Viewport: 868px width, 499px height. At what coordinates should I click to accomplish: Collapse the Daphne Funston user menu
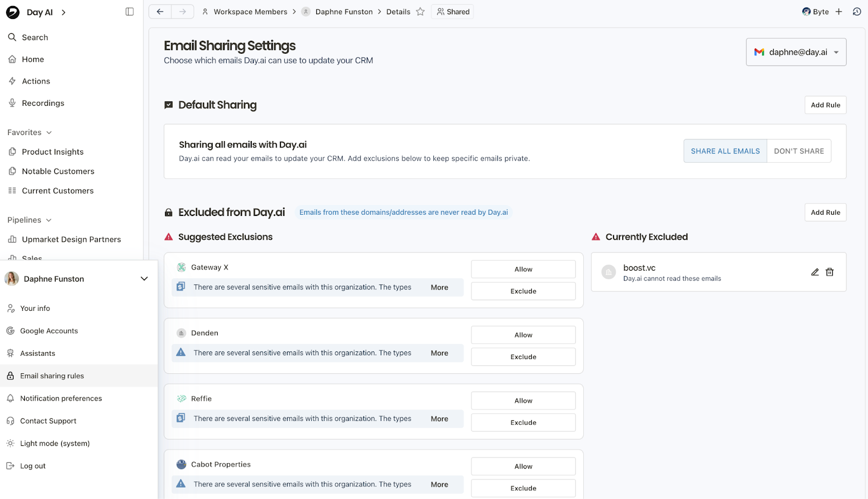coord(144,279)
